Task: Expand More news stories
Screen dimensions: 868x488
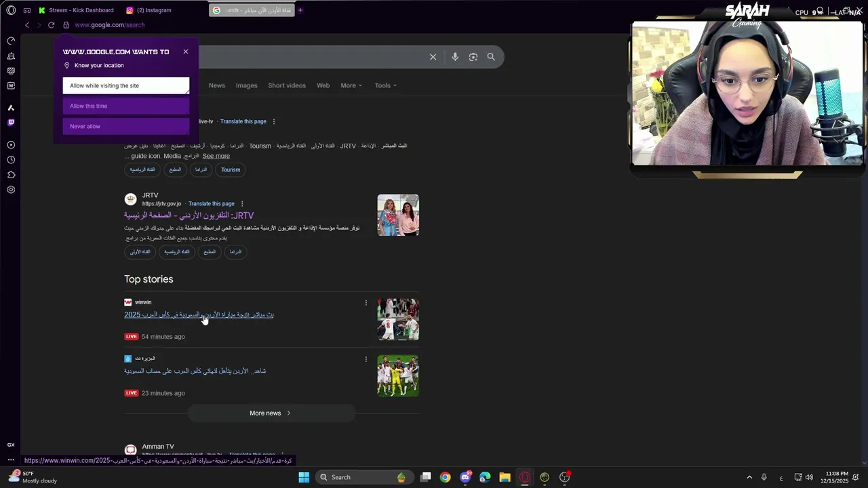Action: point(271,413)
